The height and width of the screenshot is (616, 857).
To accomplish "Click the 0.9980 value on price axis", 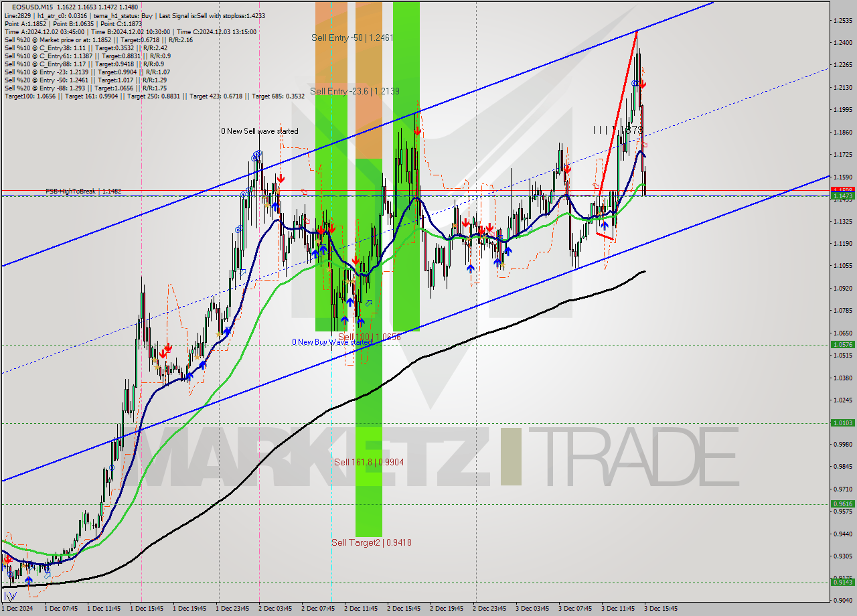I will [842, 445].
